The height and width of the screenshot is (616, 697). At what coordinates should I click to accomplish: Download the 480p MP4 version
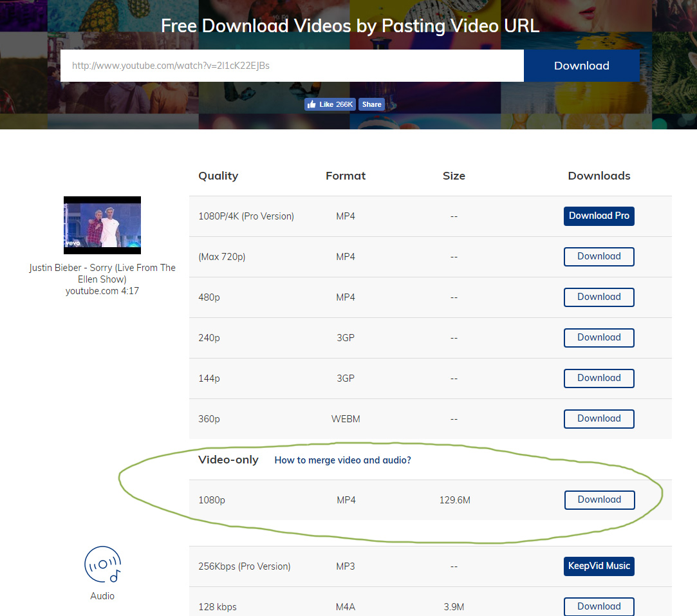(x=599, y=297)
